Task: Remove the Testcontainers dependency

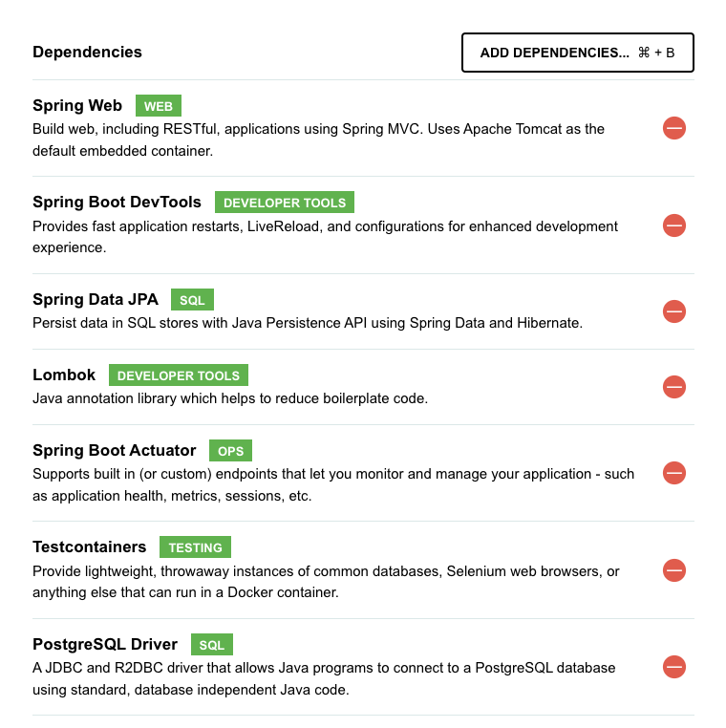Action: click(674, 570)
